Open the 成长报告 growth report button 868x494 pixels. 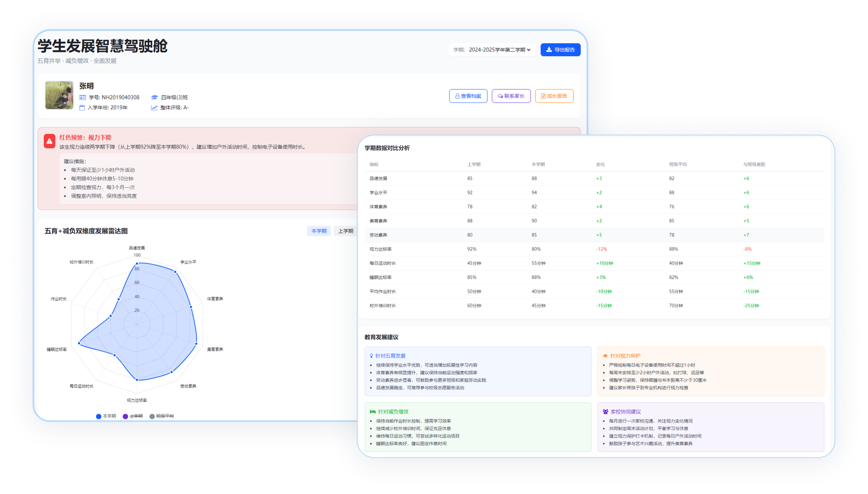click(x=554, y=96)
